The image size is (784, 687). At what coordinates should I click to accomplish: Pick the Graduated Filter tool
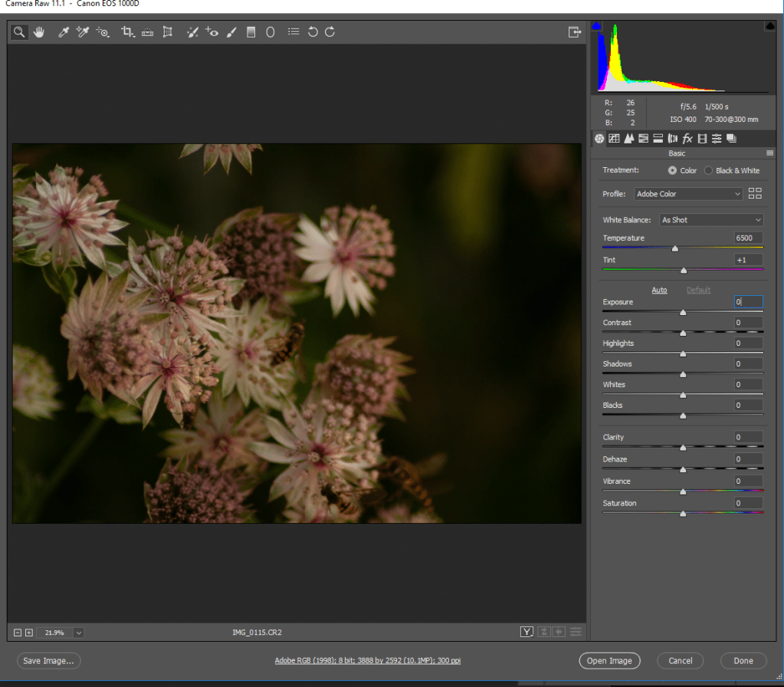[251, 32]
